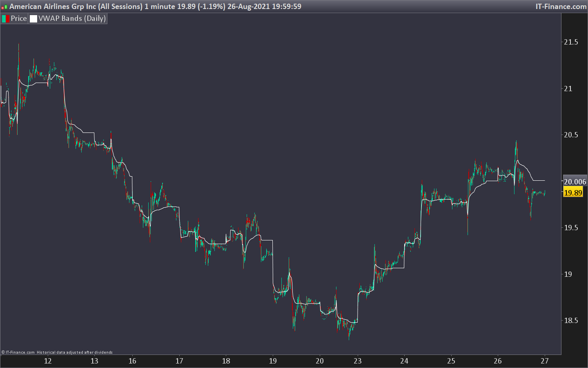Open the white VWAP Bands color swatch

[x=33, y=19]
